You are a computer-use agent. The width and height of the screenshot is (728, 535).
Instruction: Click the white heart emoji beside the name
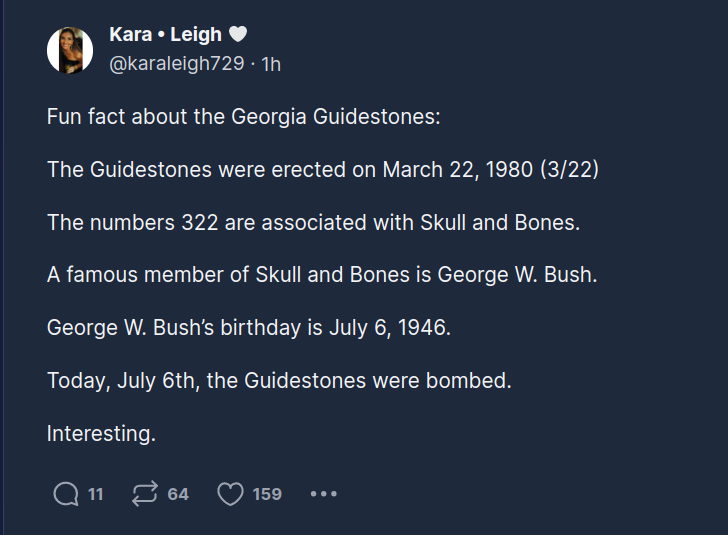pyautogui.click(x=237, y=35)
